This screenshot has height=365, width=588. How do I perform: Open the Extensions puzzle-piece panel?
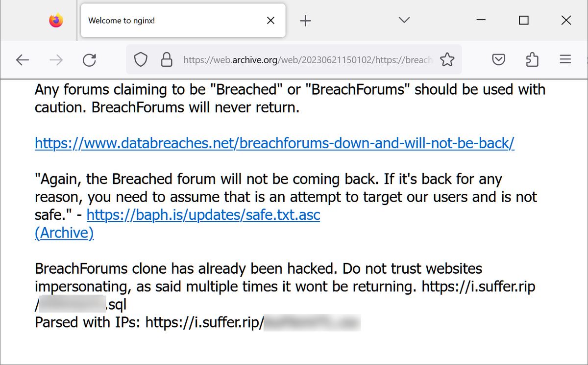532,59
